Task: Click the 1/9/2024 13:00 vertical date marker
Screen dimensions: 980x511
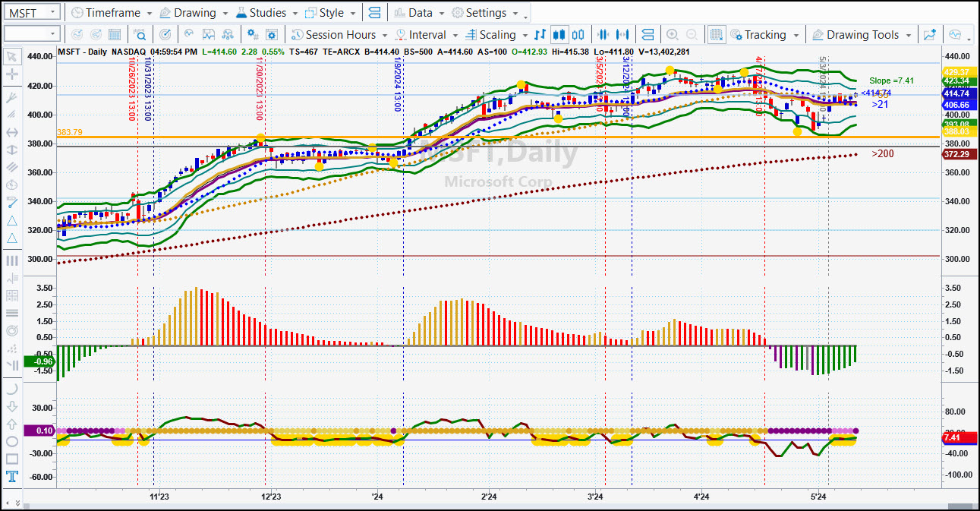Action: (x=398, y=84)
